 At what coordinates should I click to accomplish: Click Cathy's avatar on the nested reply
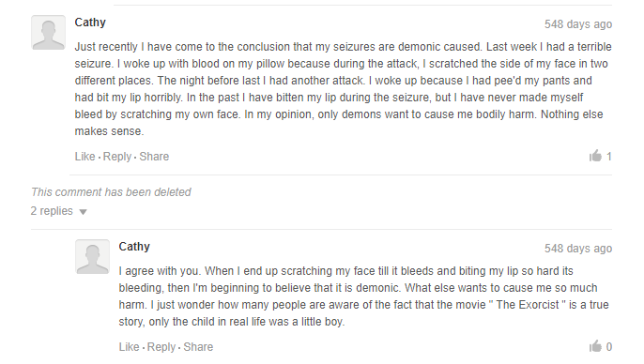(92, 256)
